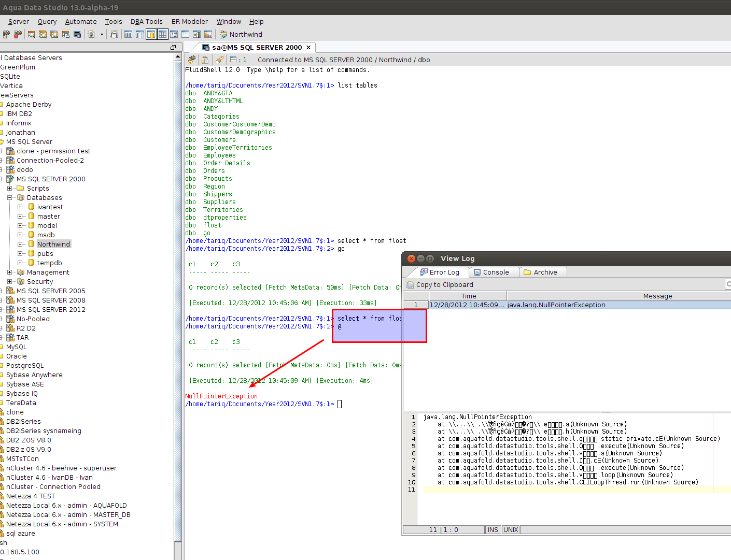Image resolution: width=731 pixels, height=560 pixels.
Task: Toggle the INS mode indicator in status bar
Action: pyautogui.click(x=493, y=529)
